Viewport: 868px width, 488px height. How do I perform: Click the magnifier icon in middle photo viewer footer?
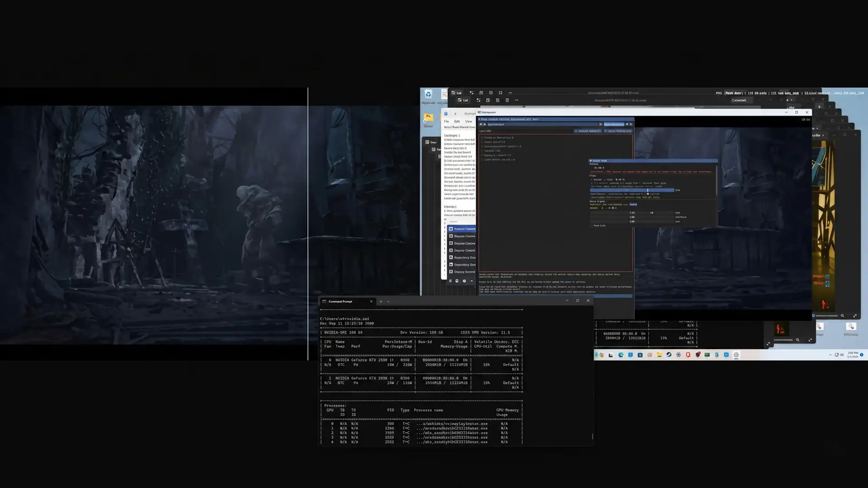click(x=797, y=340)
